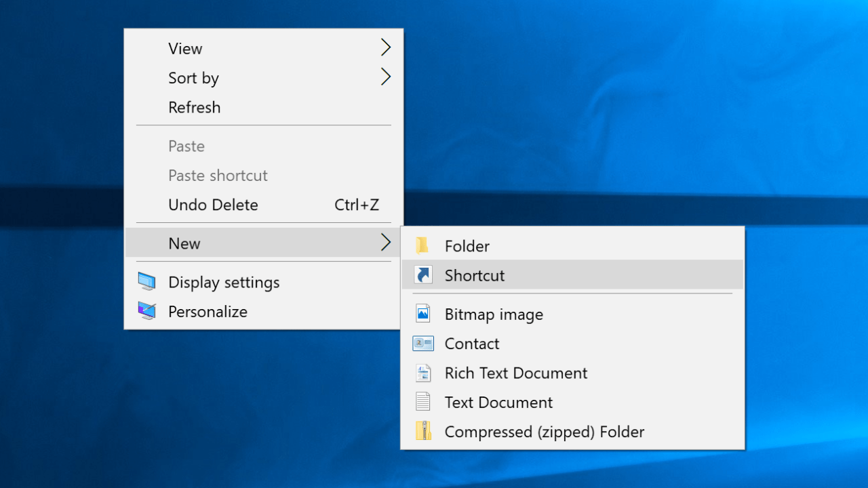Select Refresh from the context menu
This screenshot has height=488, width=868.
195,107
